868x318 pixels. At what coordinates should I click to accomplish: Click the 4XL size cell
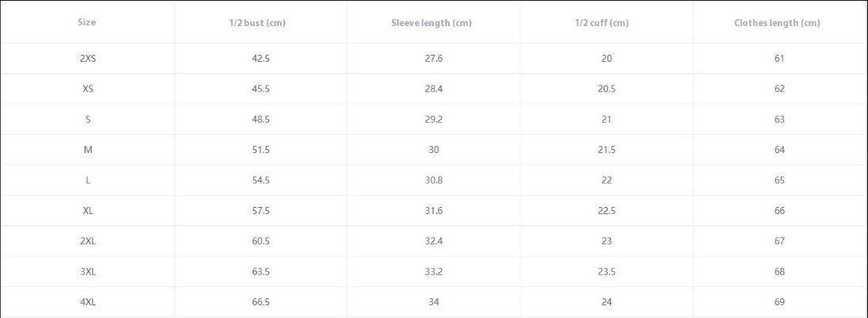[x=87, y=302]
